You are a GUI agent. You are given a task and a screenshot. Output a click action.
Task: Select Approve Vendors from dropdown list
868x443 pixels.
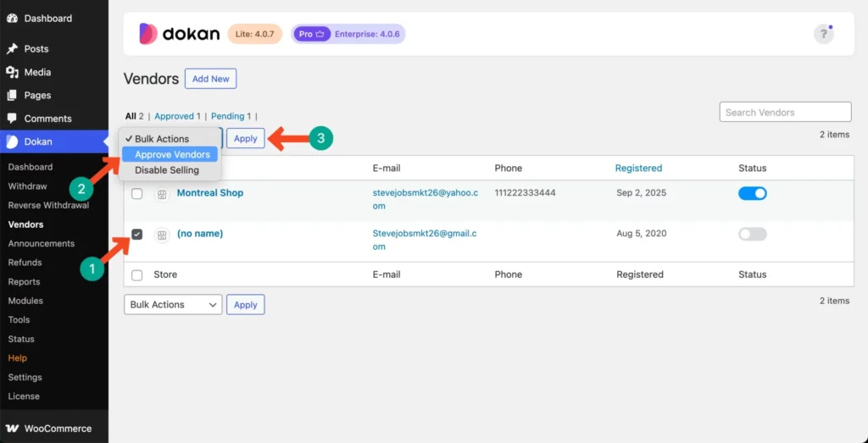point(172,154)
